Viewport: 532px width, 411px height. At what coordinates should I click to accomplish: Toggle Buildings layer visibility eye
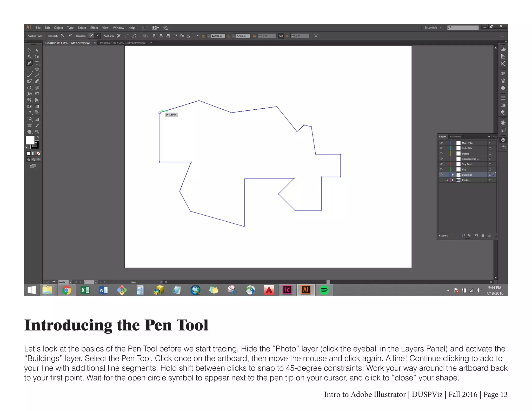441,175
